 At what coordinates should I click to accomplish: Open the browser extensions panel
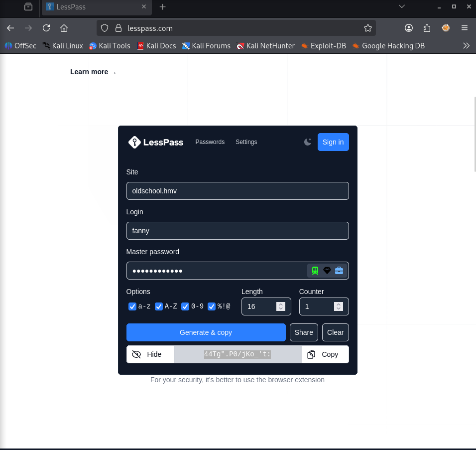click(x=427, y=28)
